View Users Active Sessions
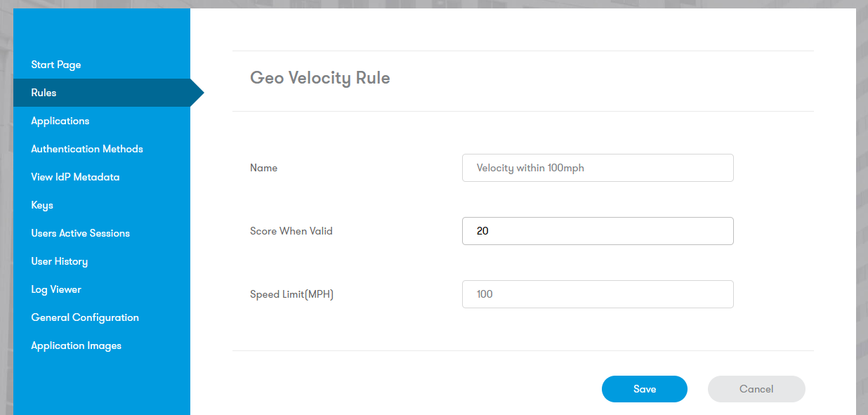Viewport: 868px width, 415px height. (80, 232)
